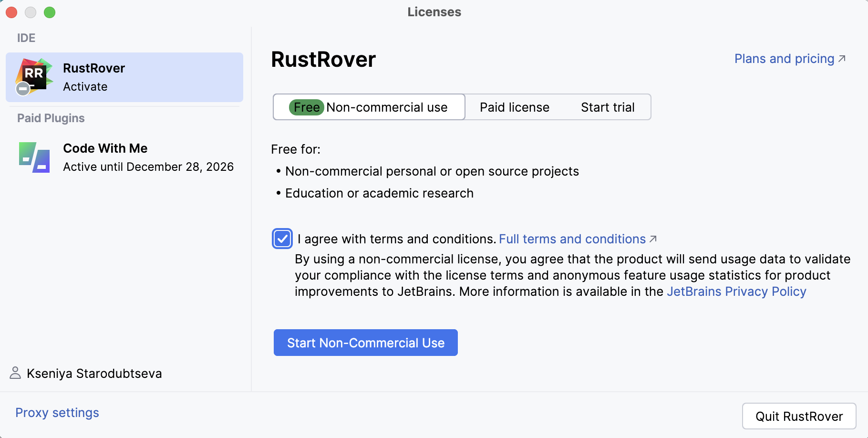Click the user profile icon beside Kseniya Starodubtseva
868x438 pixels.
click(15, 373)
